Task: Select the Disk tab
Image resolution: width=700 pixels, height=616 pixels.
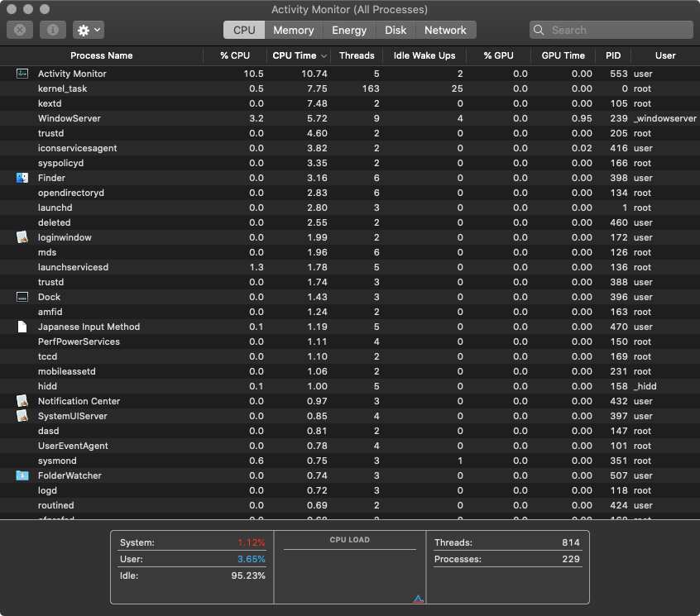Action: click(x=396, y=30)
